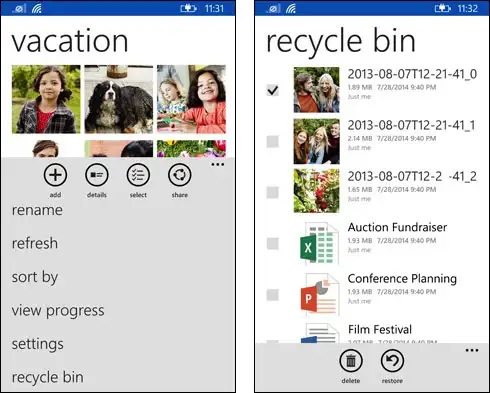490x393 pixels.
Task: Choose recycle bin from the menu
Action: (x=48, y=377)
